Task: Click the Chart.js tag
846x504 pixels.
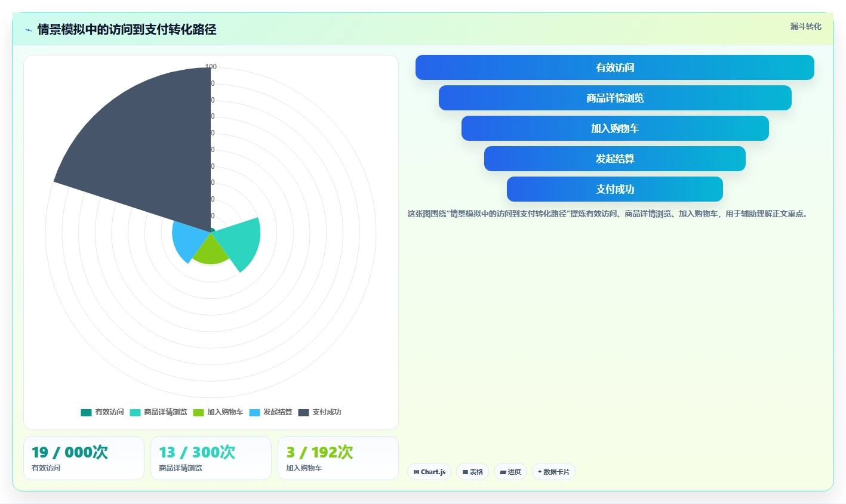Action: [x=429, y=472]
